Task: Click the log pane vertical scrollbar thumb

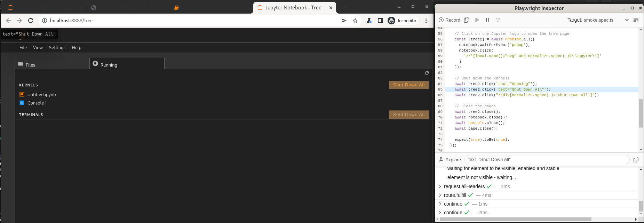Action: click(x=641, y=206)
